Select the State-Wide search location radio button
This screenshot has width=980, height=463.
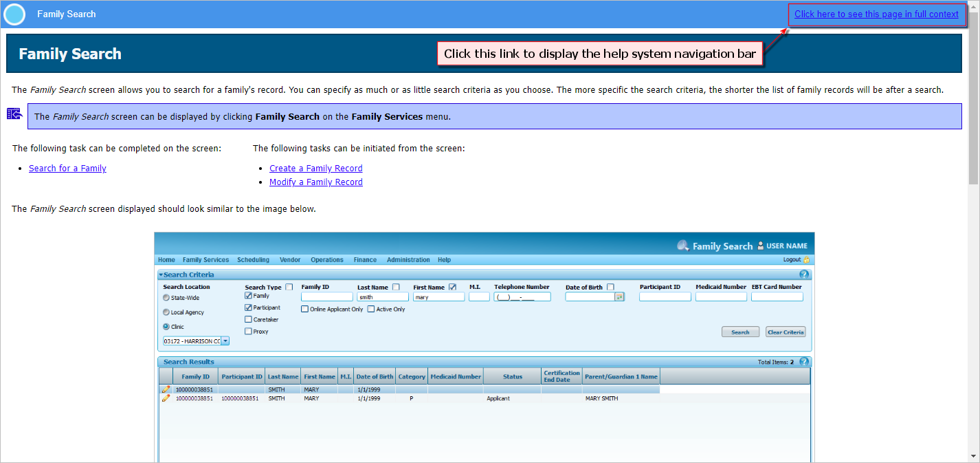(165, 297)
